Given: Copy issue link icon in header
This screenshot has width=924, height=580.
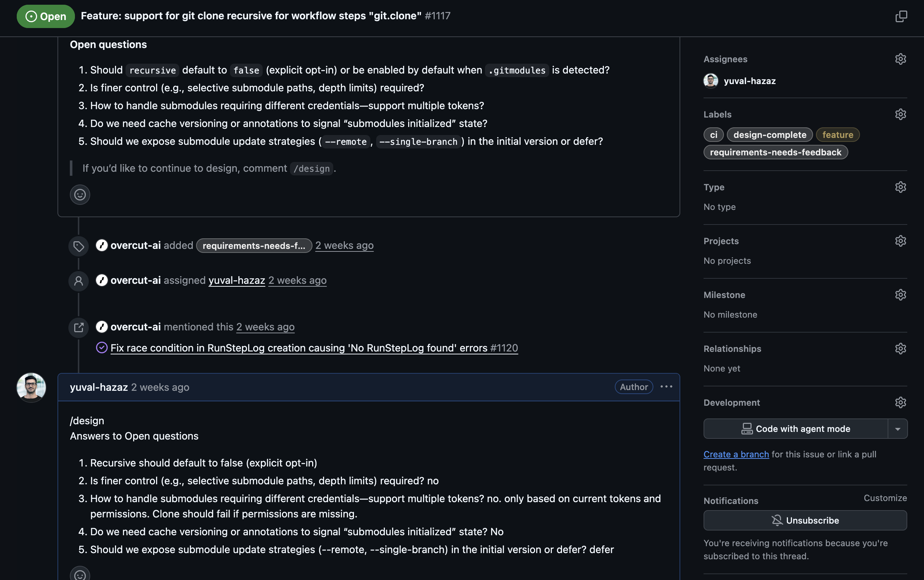Looking at the screenshot, I should pyautogui.click(x=901, y=16).
